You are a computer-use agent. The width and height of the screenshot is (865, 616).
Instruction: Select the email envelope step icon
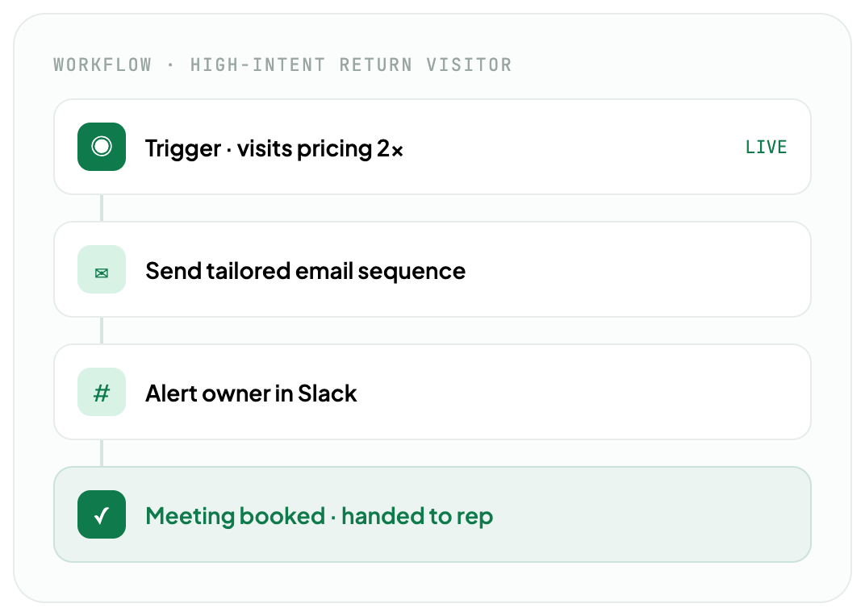click(x=102, y=269)
